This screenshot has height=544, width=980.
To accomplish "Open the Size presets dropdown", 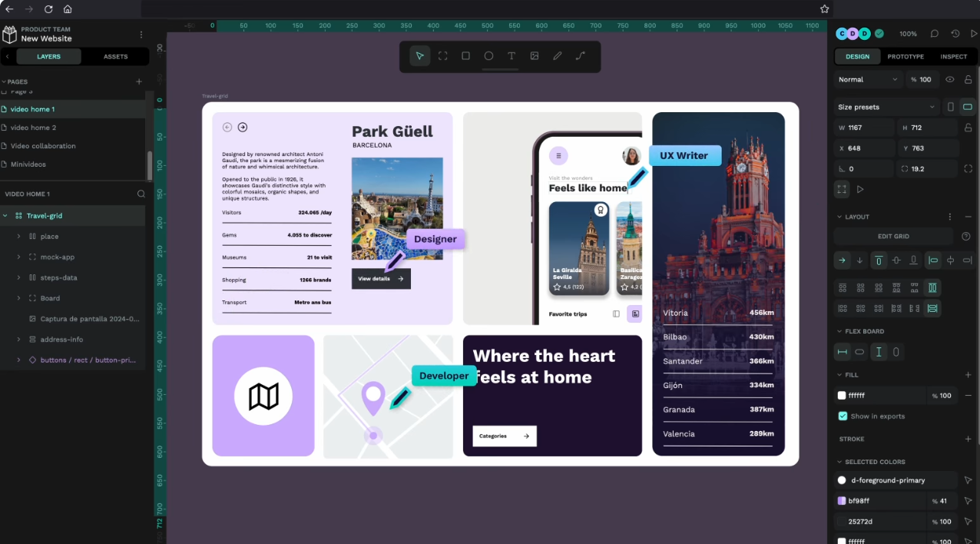I will point(886,107).
